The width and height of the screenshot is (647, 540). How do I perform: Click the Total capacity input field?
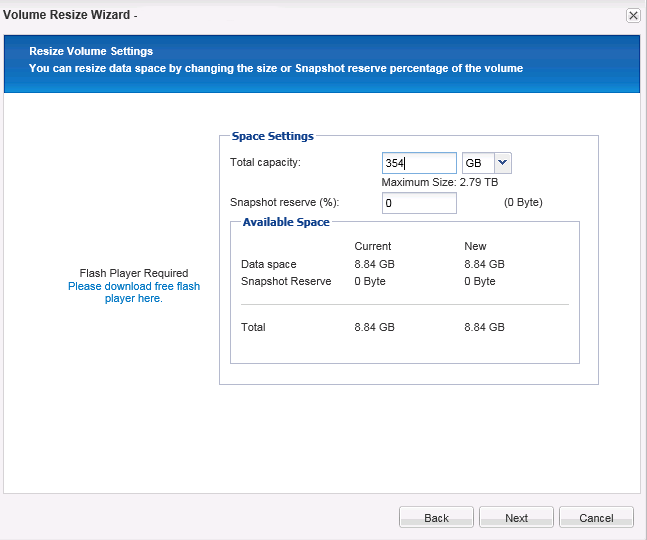pyautogui.click(x=418, y=163)
